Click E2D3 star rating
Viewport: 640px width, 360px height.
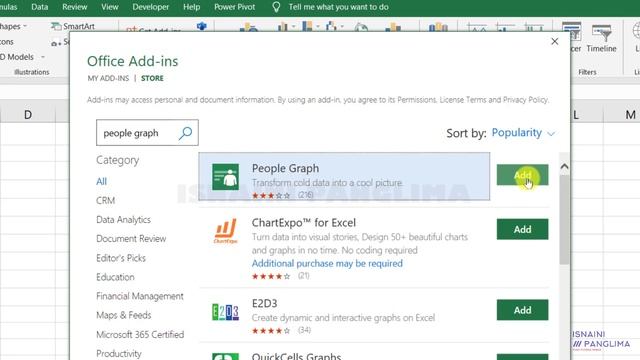click(271, 331)
